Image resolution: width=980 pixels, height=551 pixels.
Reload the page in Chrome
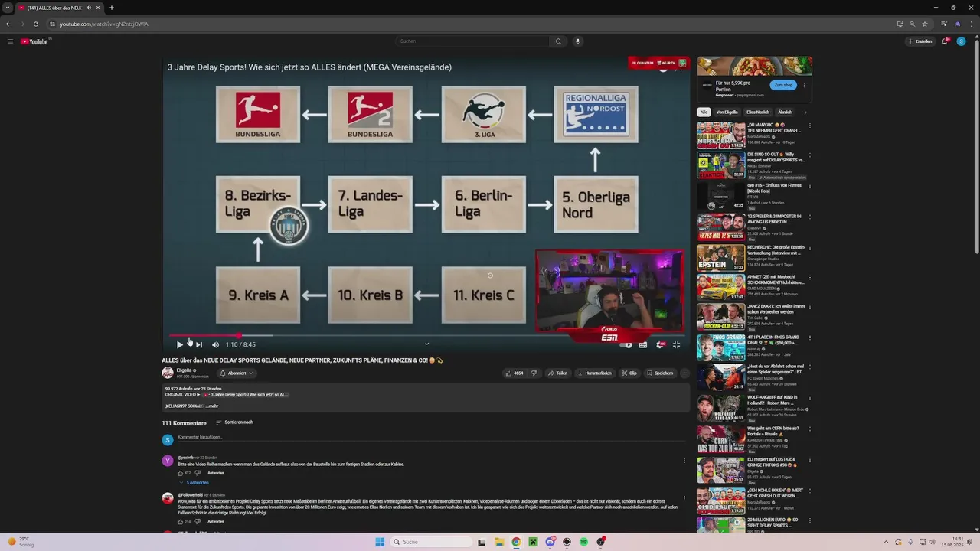35,24
